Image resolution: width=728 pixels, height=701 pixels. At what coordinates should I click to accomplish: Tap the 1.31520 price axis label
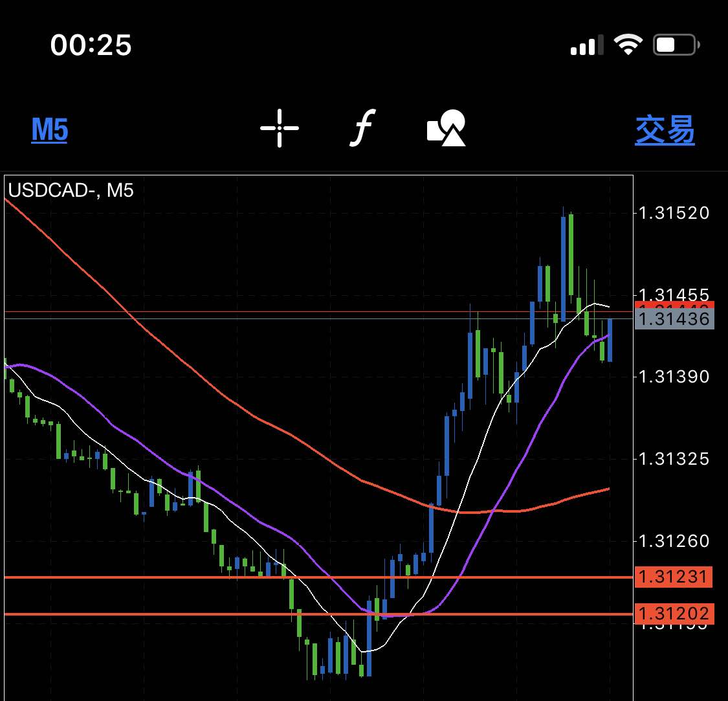pos(674,213)
